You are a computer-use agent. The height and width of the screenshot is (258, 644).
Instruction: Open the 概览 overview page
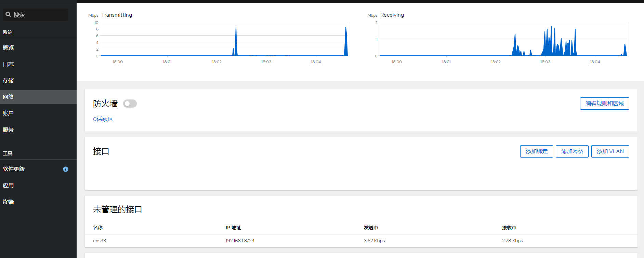(x=38, y=48)
